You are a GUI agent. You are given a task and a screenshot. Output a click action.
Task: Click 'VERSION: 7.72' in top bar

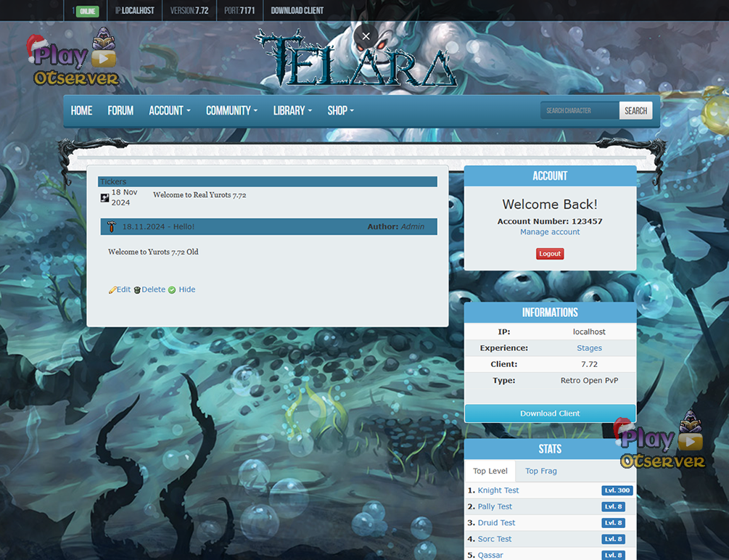[189, 10]
